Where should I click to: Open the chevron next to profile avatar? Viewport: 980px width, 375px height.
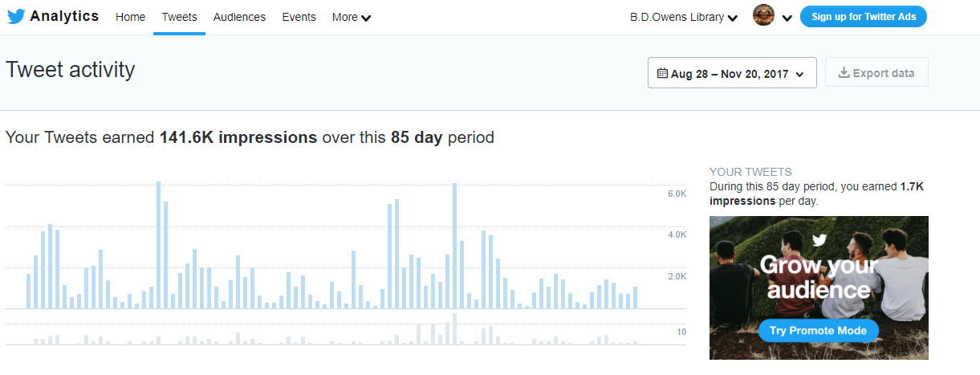point(787,18)
